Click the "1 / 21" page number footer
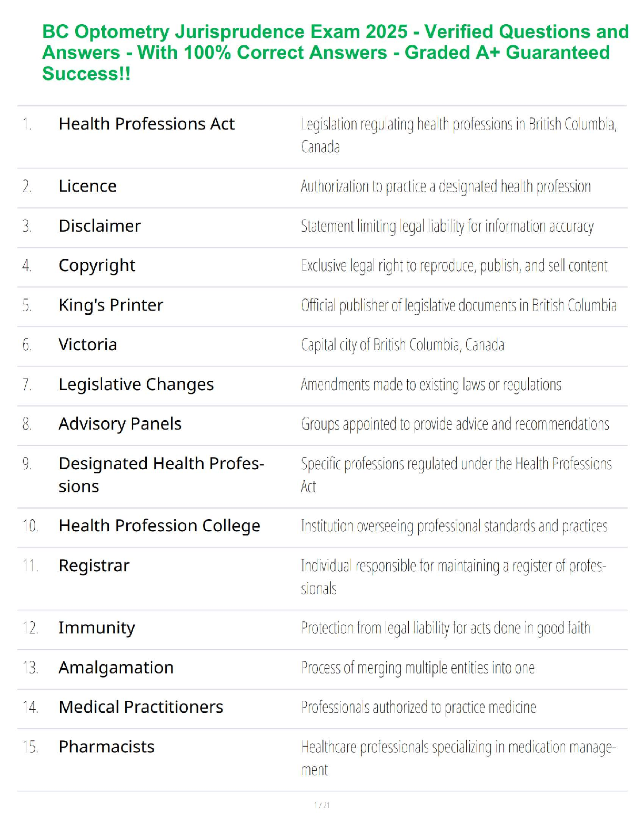The height and width of the screenshot is (834, 644). click(321, 805)
